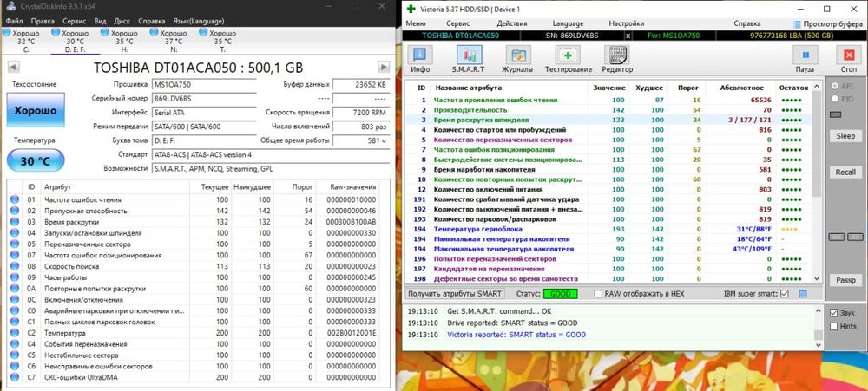Screen dimensions: 868x391
Task: Click the Recall button
Action: pyautogui.click(x=845, y=172)
